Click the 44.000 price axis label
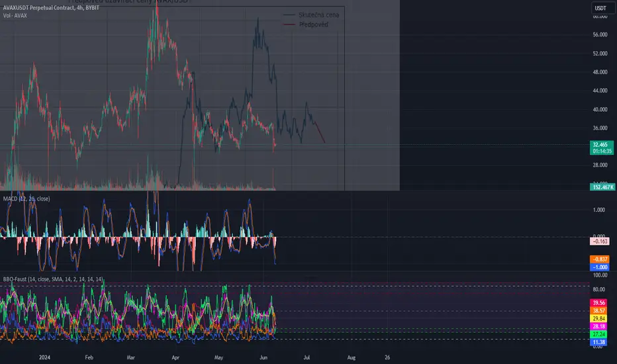 point(600,91)
